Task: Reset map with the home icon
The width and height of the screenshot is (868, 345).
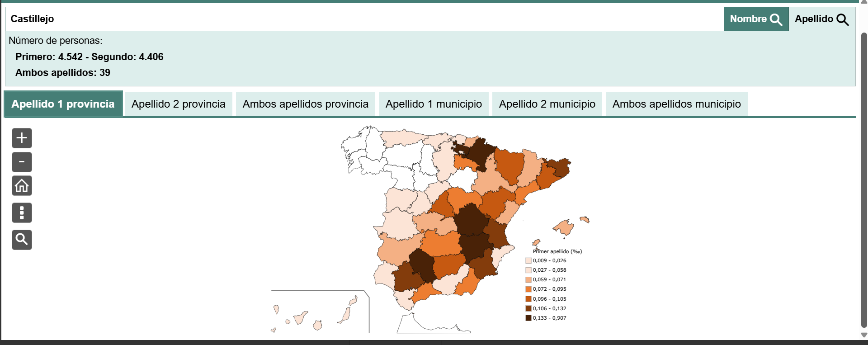Action: tap(22, 186)
